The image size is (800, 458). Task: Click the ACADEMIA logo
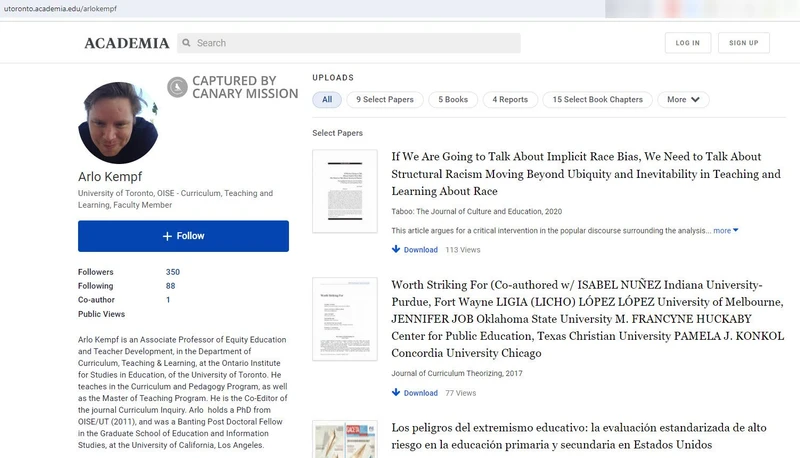[127, 43]
